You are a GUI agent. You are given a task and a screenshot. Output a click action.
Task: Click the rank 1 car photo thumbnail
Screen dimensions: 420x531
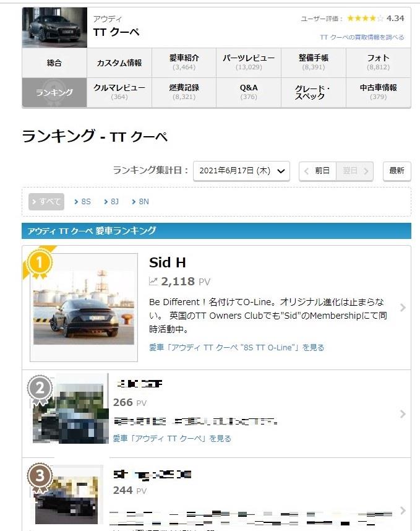coord(84,308)
